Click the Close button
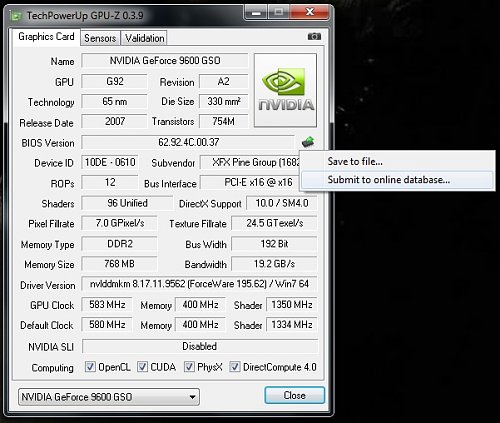 (294, 395)
